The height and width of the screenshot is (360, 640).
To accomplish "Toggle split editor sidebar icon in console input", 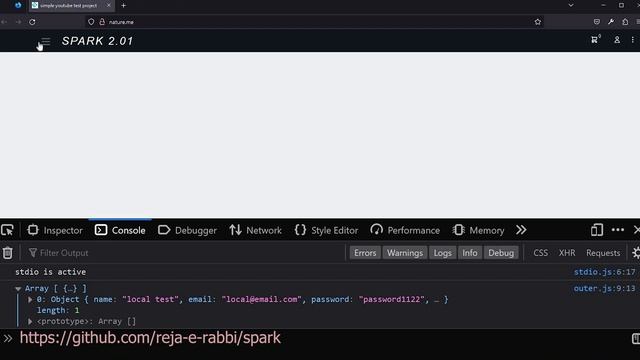I will [636, 338].
